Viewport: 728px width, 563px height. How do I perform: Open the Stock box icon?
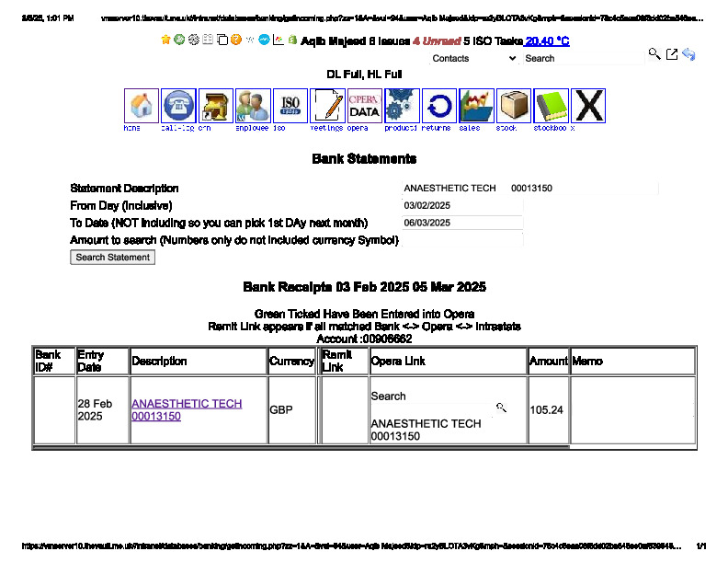(x=514, y=106)
